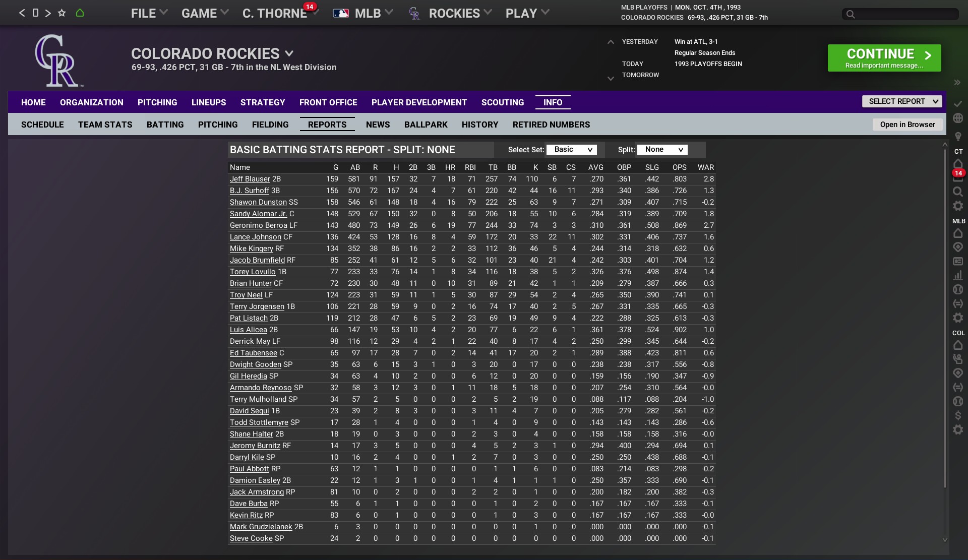Image resolution: width=968 pixels, height=560 pixels.
Task: Open Dwight Gooden player link
Action: (x=256, y=364)
